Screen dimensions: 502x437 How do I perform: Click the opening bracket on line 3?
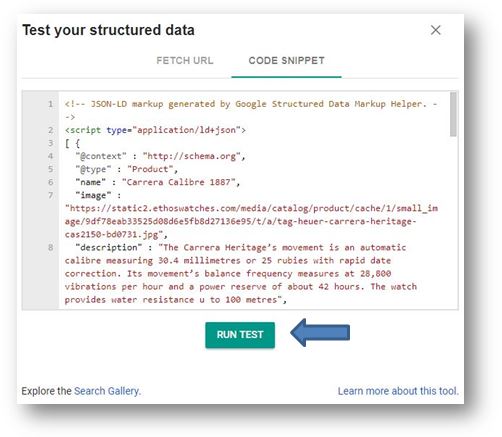(67, 143)
